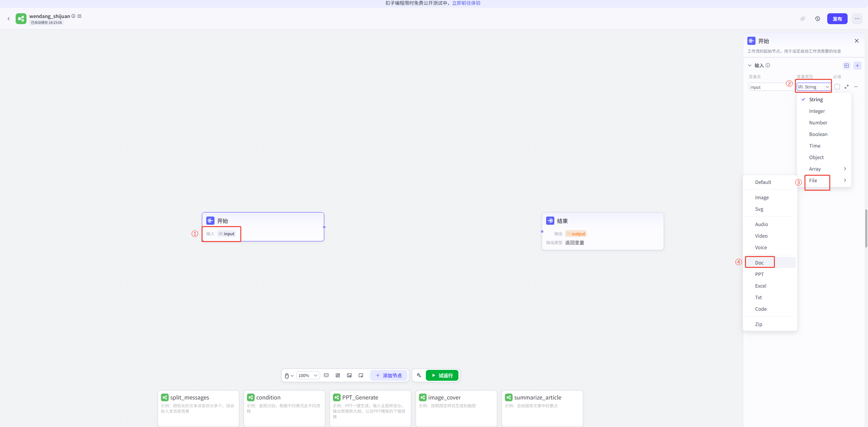Click the comment bubble icon in bottom toolbar
This screenshot has height=427, width=868.
326,375
